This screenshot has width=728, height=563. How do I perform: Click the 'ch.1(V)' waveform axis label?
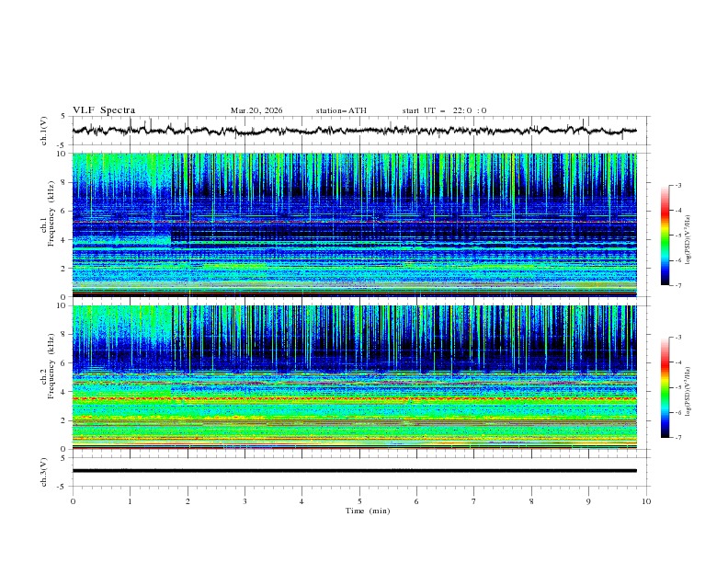click(44, 131)
